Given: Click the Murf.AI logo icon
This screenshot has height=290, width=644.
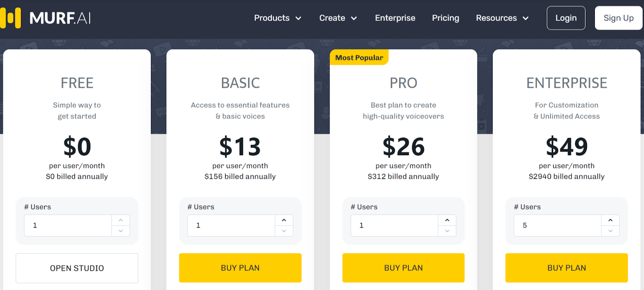Looking at the screenshot, I should [x=11, y=18].
